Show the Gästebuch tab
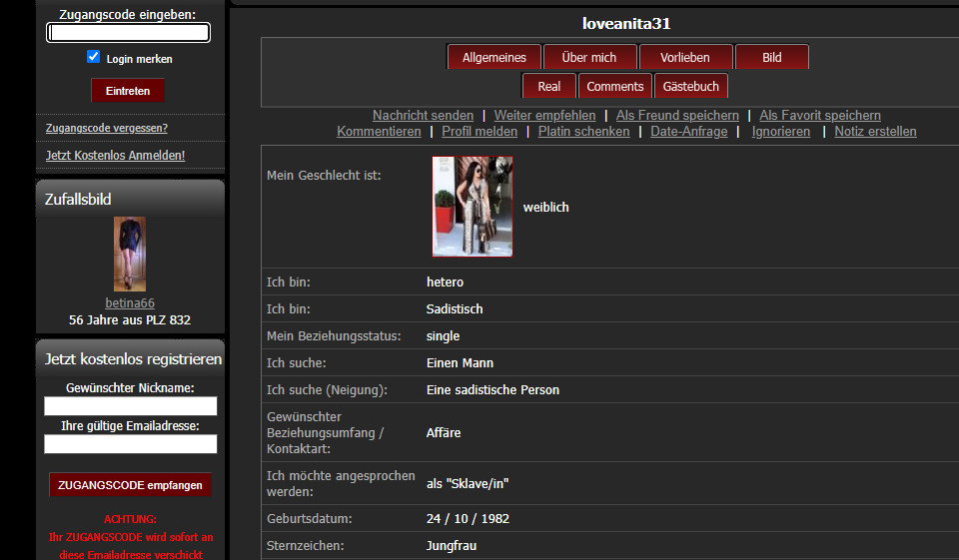This screenshot has height=560, width=959. pos(691,86)
